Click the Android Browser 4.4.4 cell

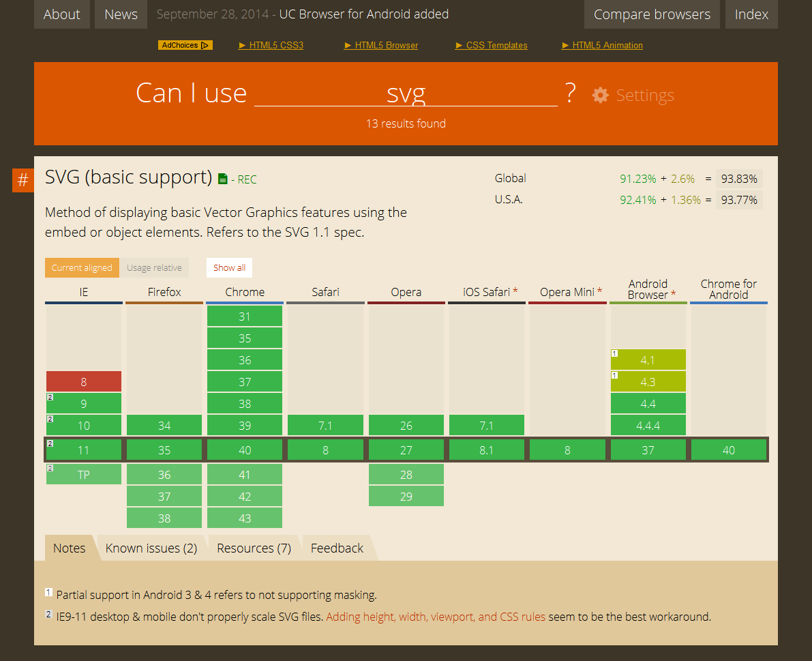[x=648, y=425]
